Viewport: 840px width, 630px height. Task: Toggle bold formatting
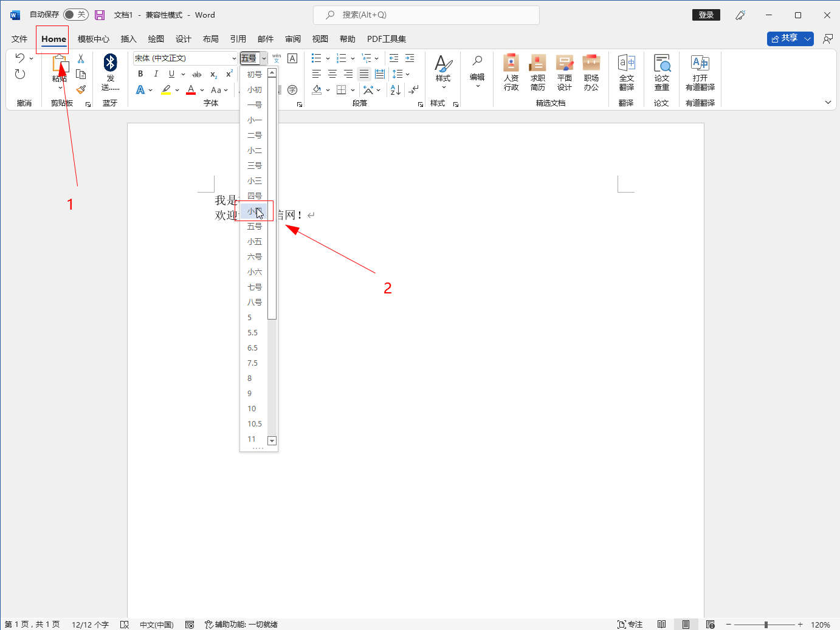pyautogui.click(x=140, y=74)
